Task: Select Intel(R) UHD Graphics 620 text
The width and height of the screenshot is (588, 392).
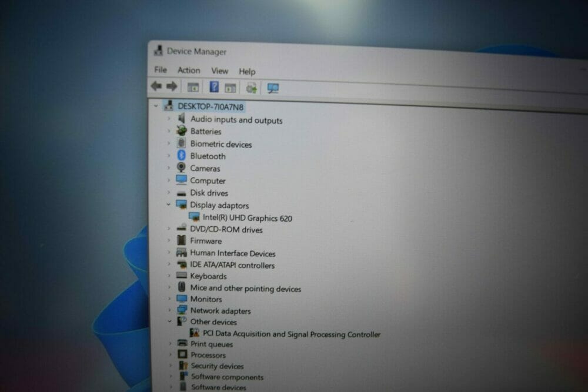Action: 248,218
